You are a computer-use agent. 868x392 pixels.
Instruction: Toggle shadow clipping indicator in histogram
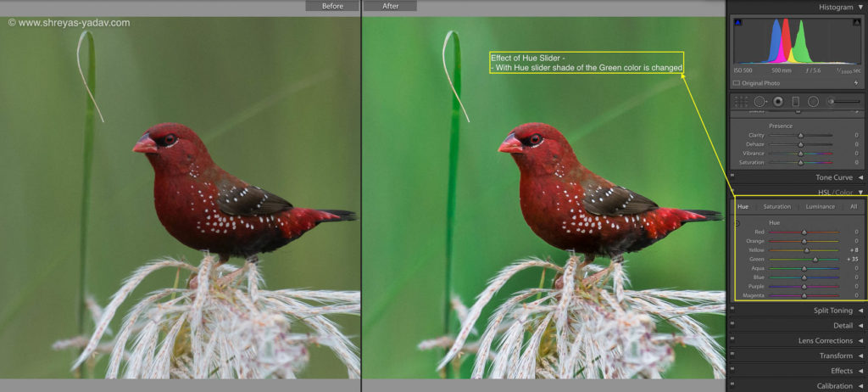pos(738,22)
